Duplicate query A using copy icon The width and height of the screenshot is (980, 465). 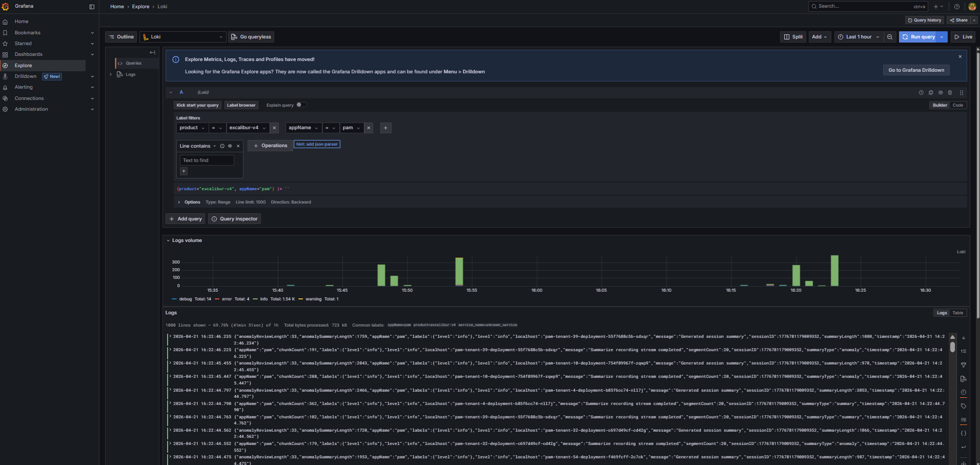[931, 92]
